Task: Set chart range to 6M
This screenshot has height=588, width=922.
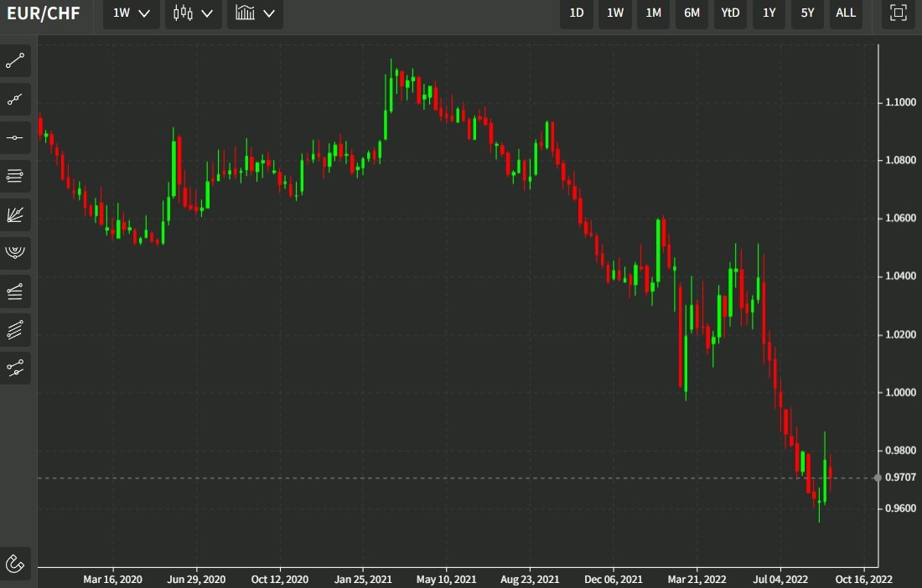Action: [x=691, y=13]
